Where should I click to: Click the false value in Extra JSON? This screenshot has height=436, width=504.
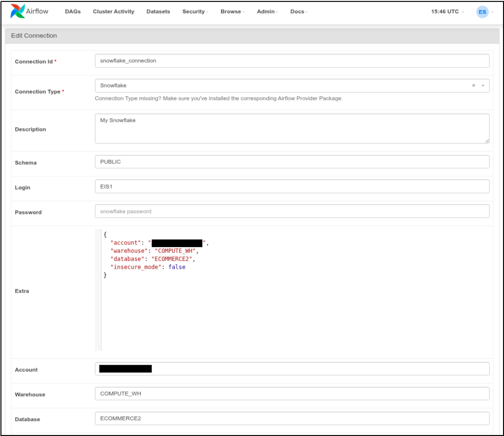pos(177,267)
